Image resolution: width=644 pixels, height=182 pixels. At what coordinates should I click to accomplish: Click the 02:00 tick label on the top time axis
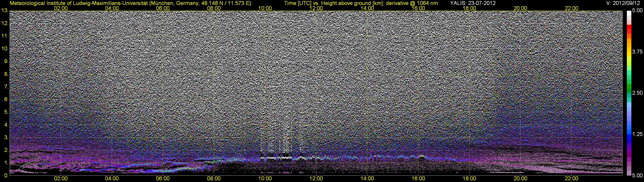(x=61, y=8)
